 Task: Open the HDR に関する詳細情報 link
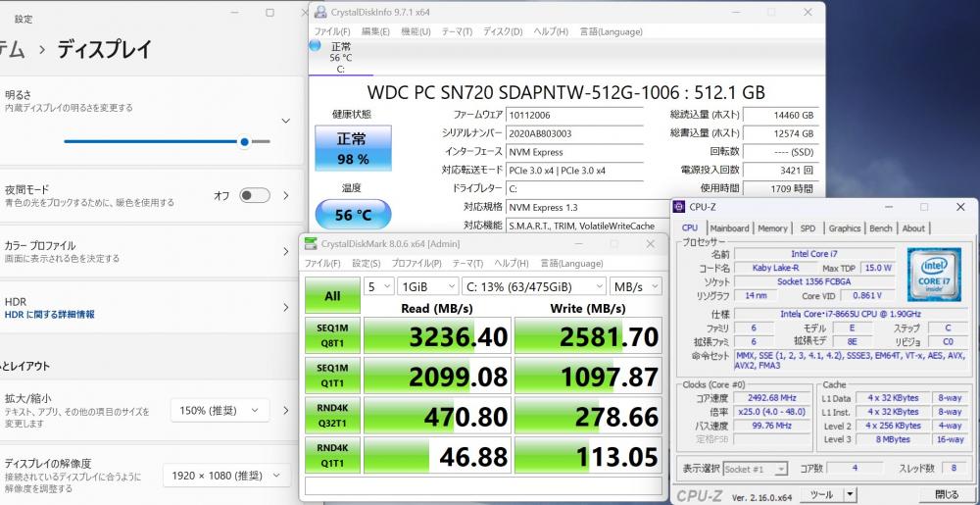pyautogui.click(x=49, y=315)
